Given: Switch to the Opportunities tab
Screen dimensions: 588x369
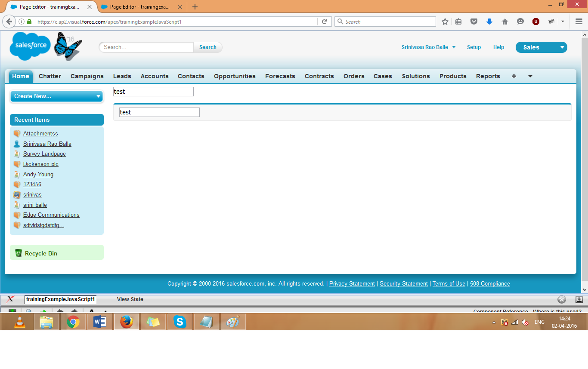Looking at the screenshot, I should (x=235, y=76).
